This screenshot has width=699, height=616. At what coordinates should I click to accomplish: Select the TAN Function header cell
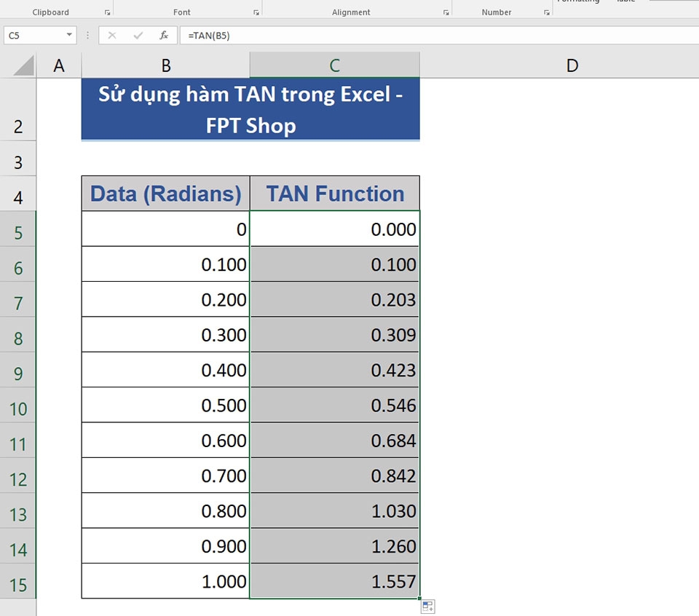334,193
